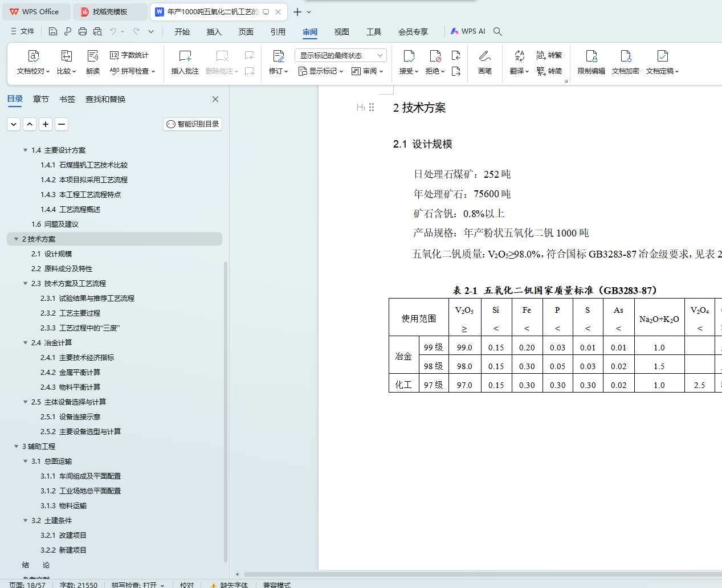This screenshot has width=722, height=588.
Task: Go to 2.1 设计规模 in outline
Action: [51, 254]
